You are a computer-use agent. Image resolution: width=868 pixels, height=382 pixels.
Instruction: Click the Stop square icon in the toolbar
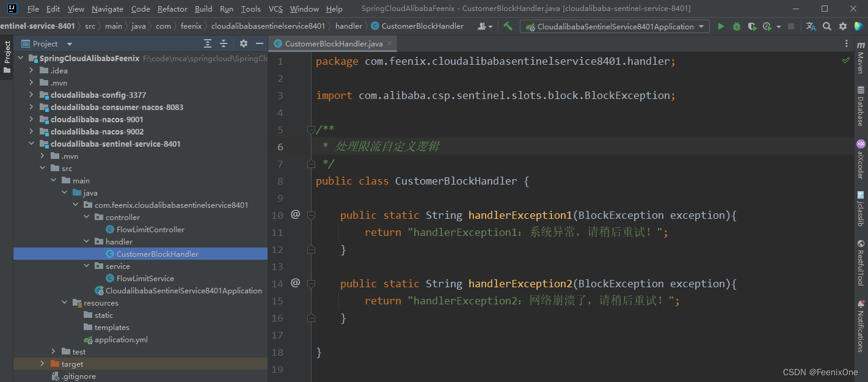coord(791,26)
